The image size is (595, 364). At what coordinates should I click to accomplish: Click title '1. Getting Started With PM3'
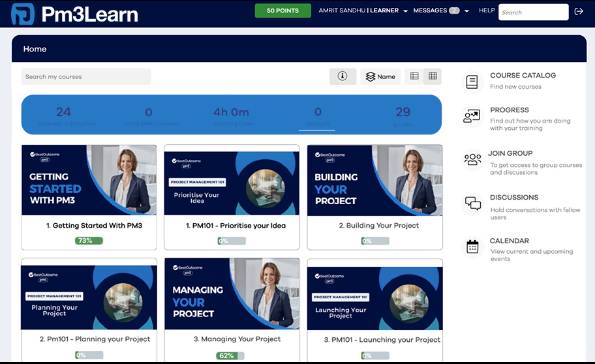94,226
